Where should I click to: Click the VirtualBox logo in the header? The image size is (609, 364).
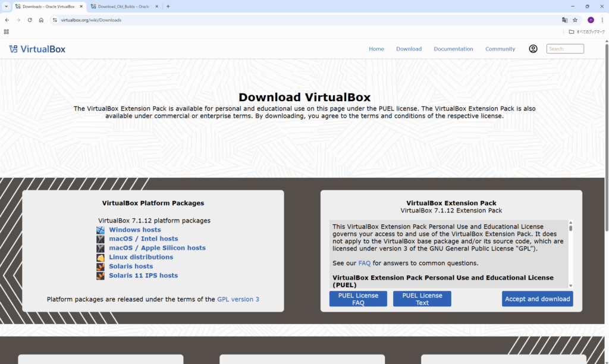tap(37, 49)
